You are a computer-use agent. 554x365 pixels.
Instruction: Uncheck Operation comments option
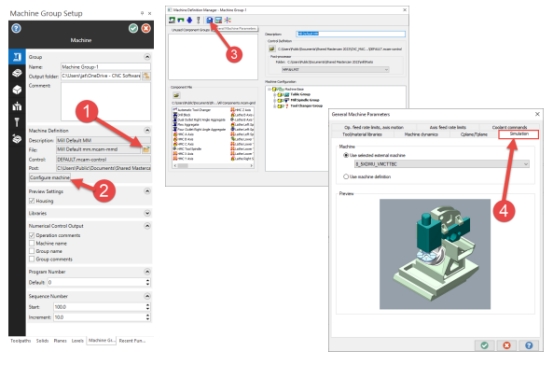(x=32, y=235)
